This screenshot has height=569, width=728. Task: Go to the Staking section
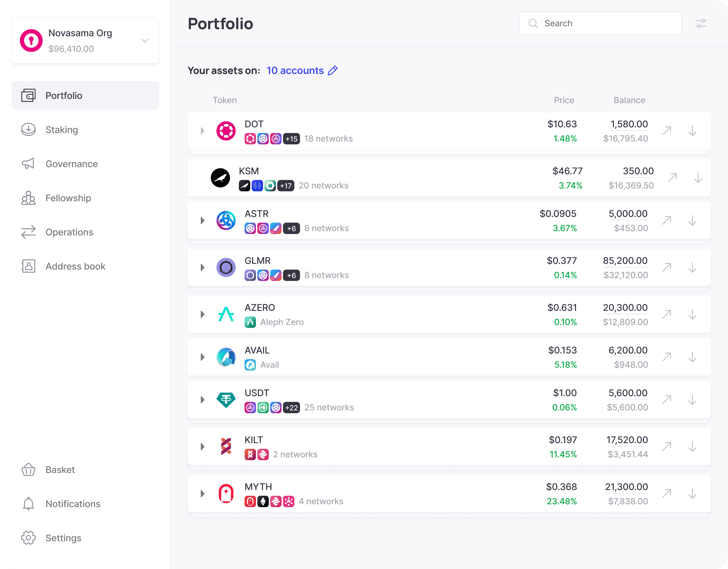[x=62, y=130]
